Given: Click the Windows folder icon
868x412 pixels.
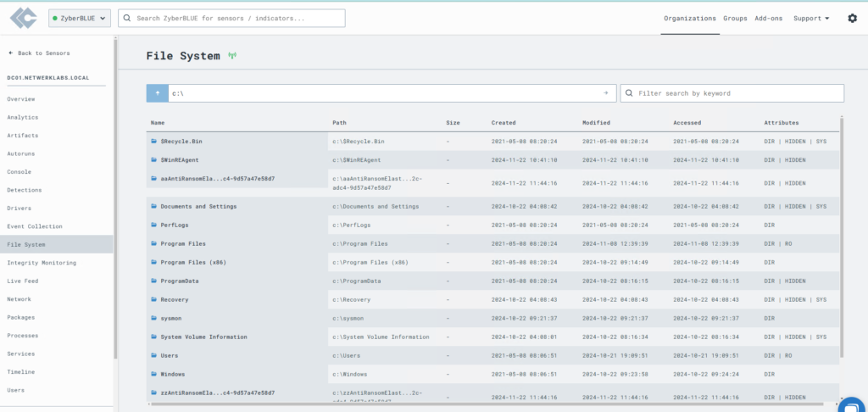Looking at the screenshot, I should 154,374.
